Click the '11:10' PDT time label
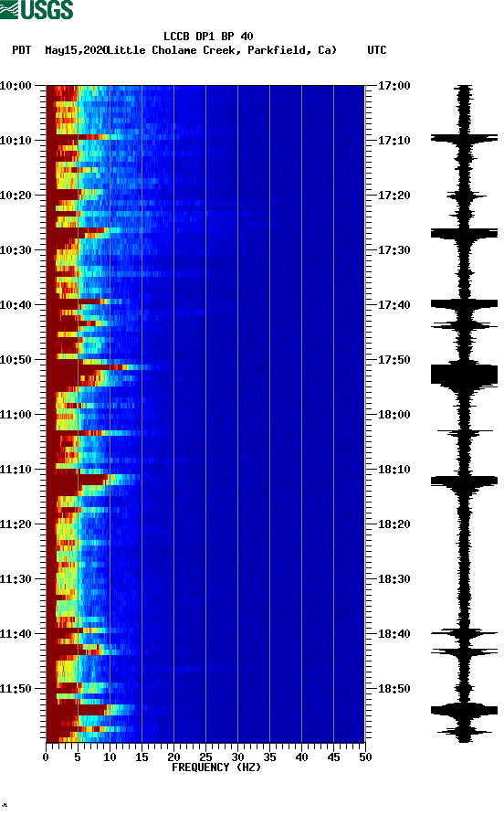This screenshot has width=504, height=815. point(16,470)
